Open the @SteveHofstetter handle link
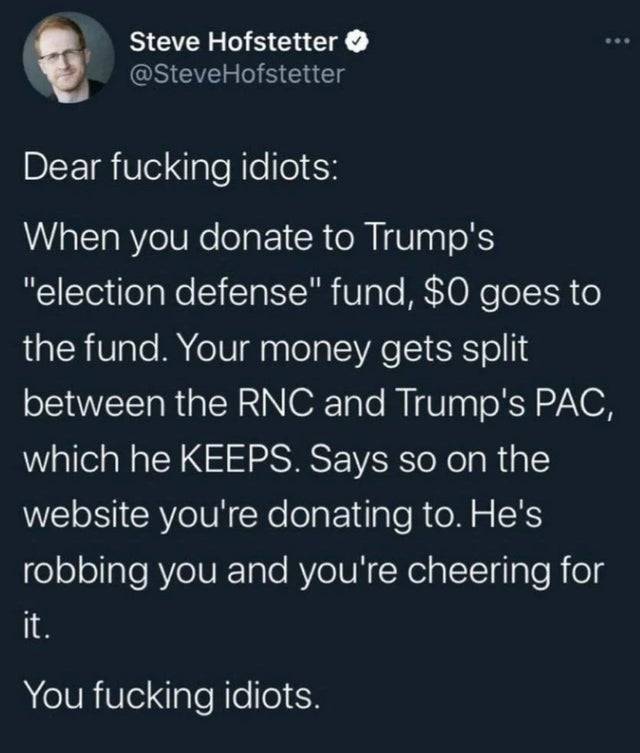640x753 pixels. point(236,72)
